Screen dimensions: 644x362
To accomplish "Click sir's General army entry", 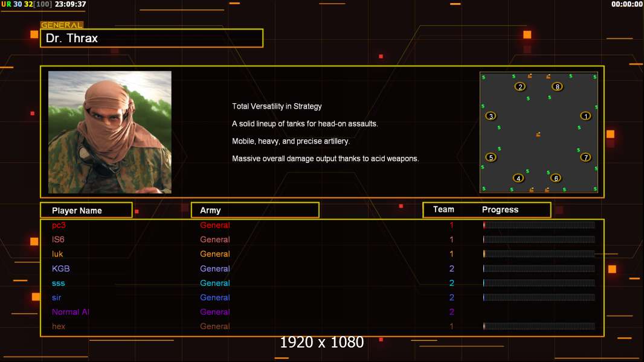I will (x=215, y=297).
